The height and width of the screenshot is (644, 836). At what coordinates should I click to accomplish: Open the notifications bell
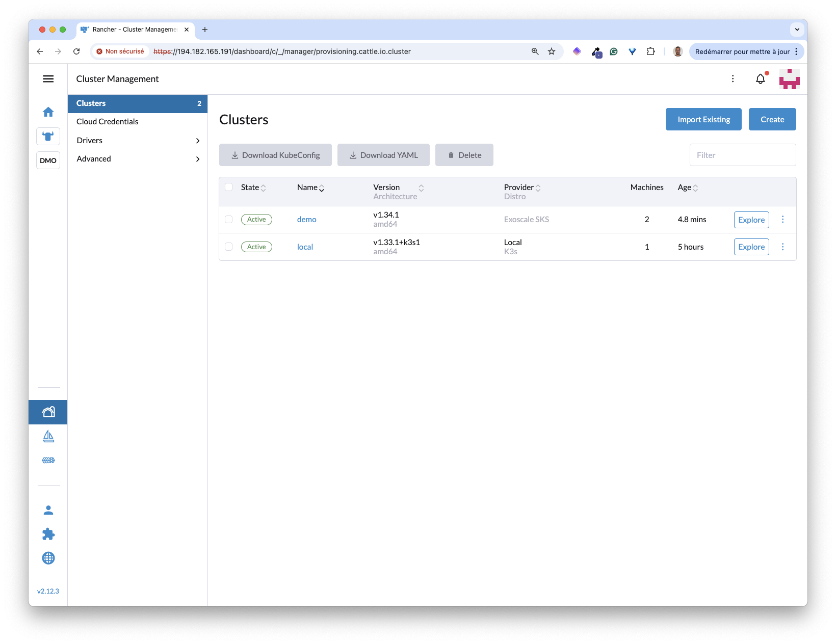point(760,79)
